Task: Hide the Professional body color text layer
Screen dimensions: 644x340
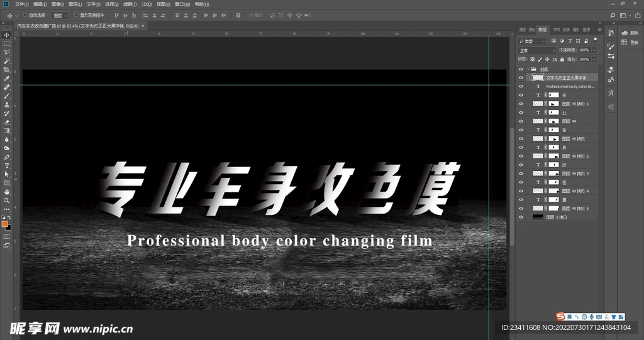Action: point(521,86)
